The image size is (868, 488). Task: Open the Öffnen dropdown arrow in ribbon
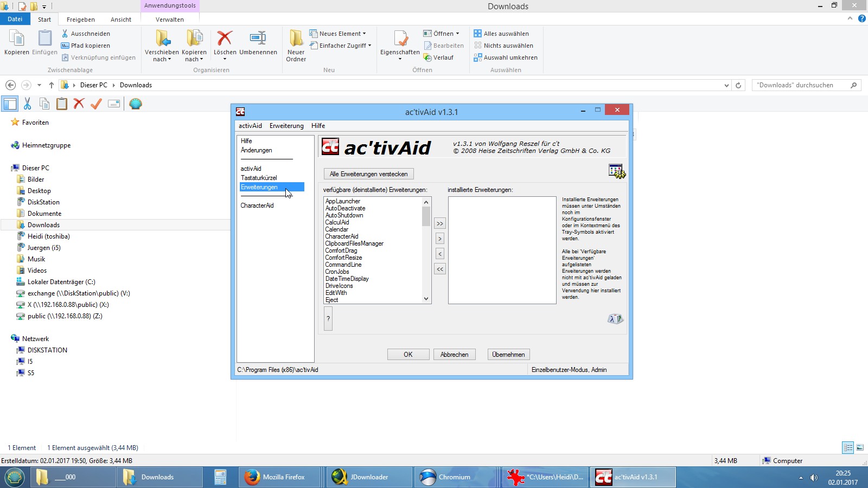coord(457,34)
